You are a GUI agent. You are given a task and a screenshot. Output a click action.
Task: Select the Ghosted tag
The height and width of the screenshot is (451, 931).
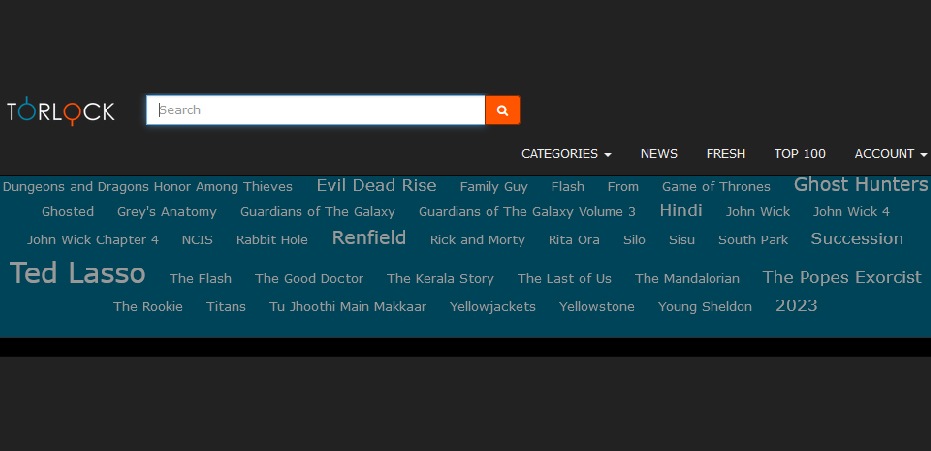coord(68,212)
